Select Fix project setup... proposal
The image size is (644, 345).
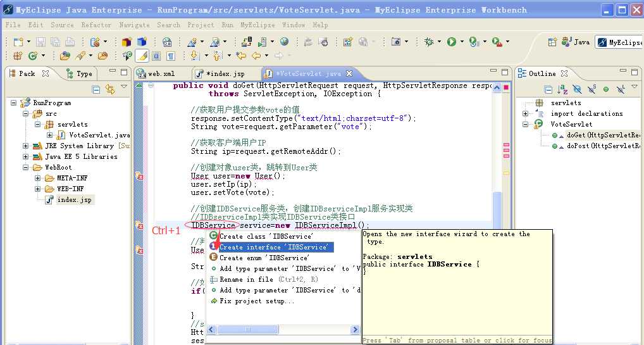click(257, 301)
